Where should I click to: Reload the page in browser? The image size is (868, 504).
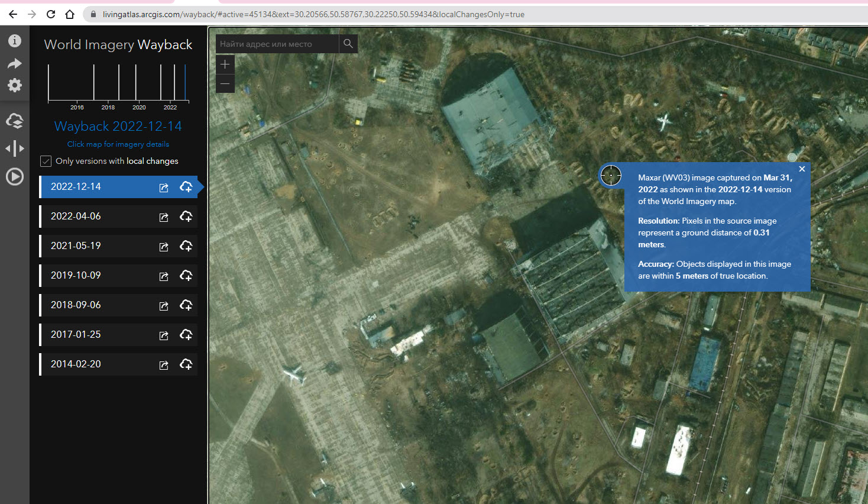[51, 14]
